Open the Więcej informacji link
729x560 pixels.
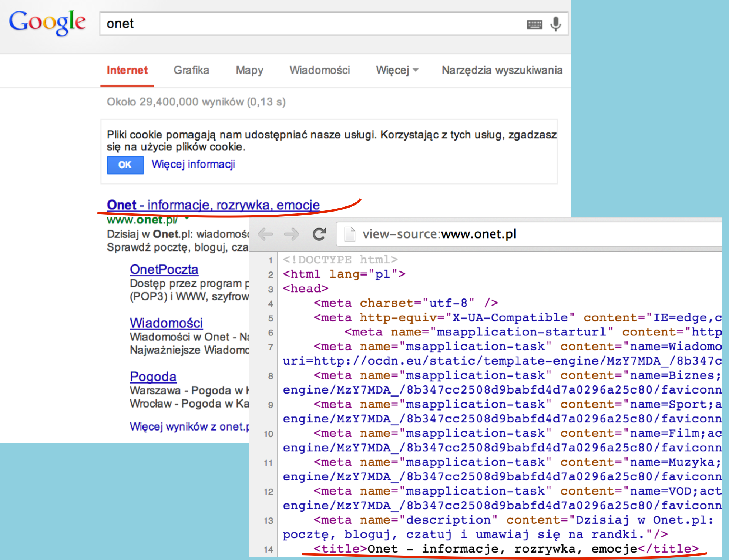[193, 164]
